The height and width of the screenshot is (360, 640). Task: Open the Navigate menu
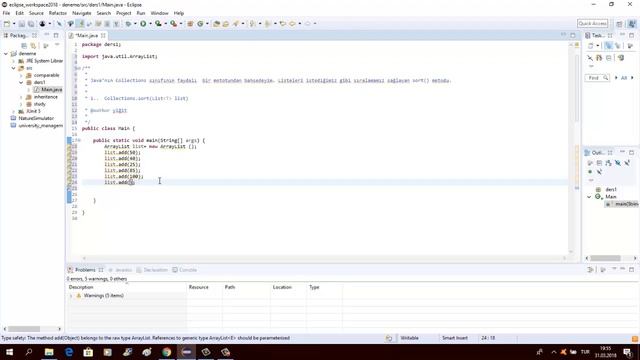click(82, 13)
